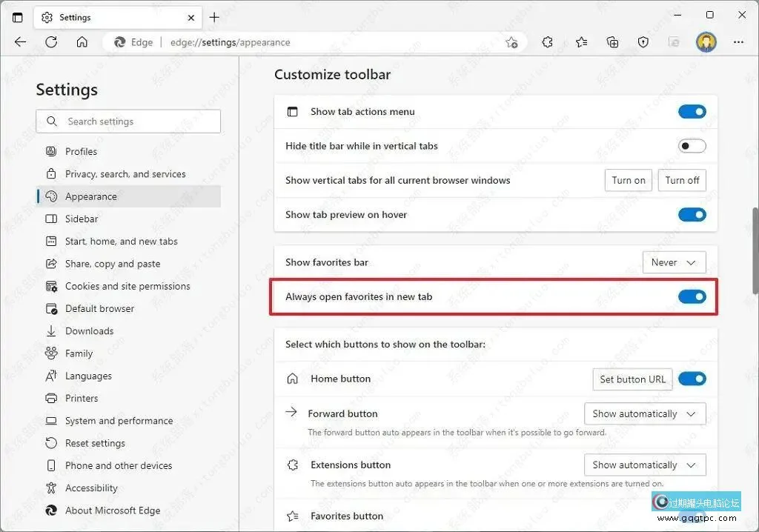The image size is (759, 532).
Task: Click Set button URL for Home button
Action: (632, 379)
